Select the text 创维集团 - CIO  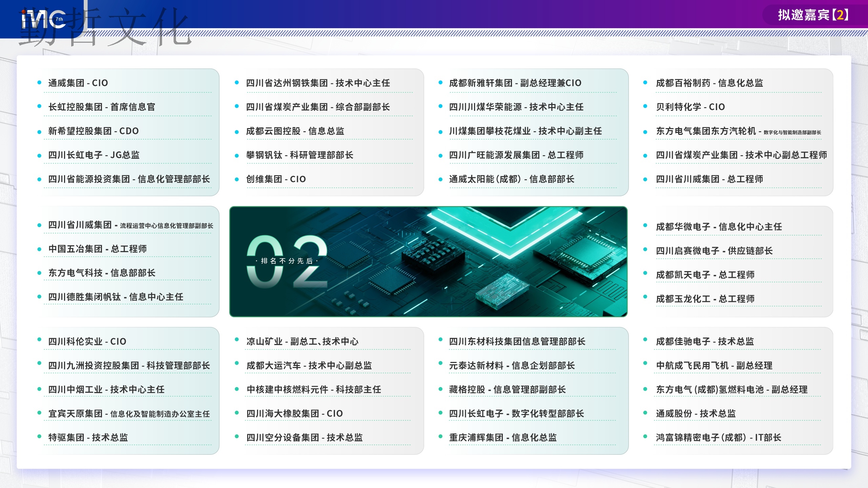pyautogui.click(x=276, y=179)
